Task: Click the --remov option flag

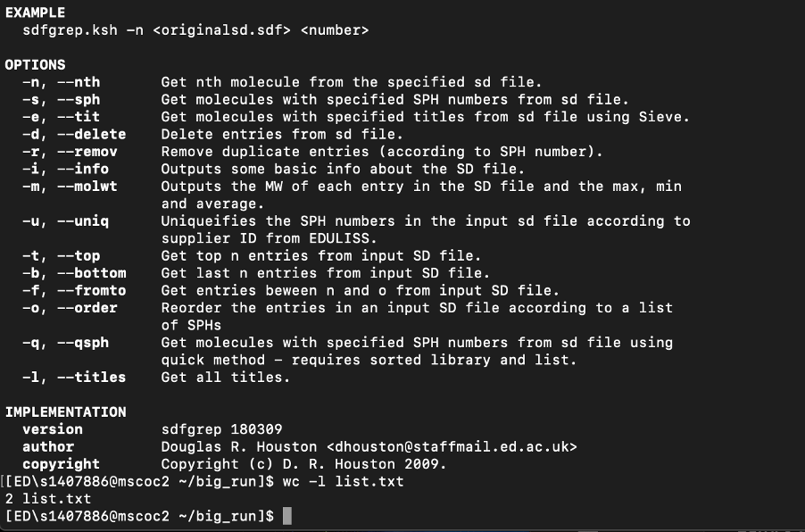Action: pyautogui.click(x=88, y=151)
